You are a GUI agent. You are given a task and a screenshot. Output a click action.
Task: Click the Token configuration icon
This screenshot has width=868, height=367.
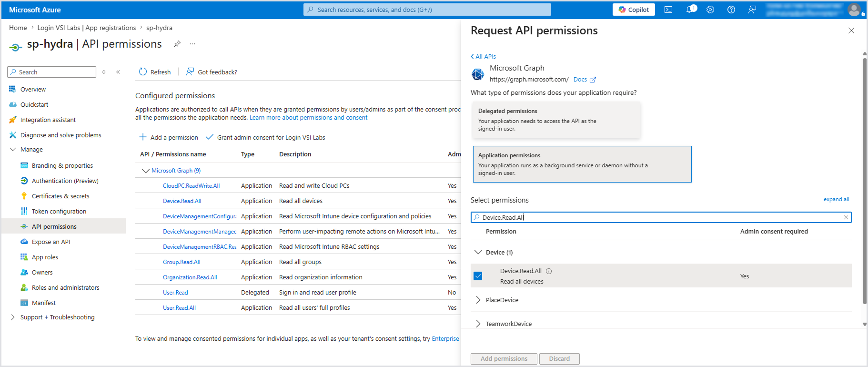click(x=24, y=211)
